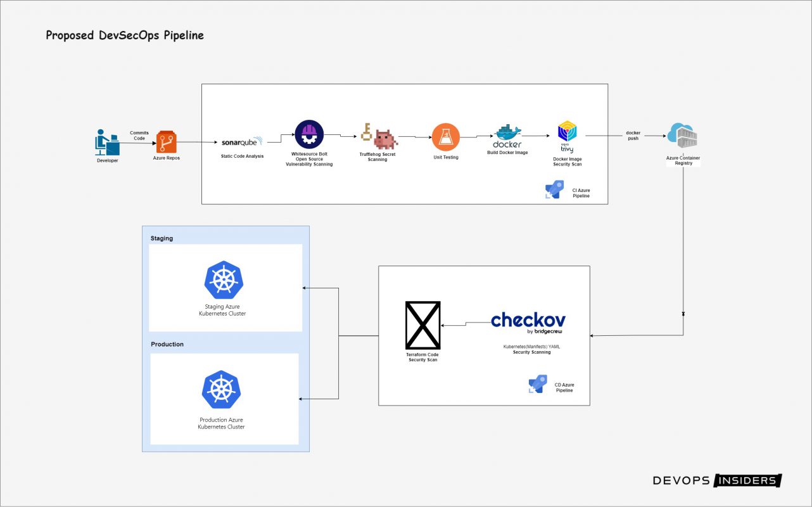Click the SonarQube logo
Screen dimensions: 812x507
click(243, 143)
